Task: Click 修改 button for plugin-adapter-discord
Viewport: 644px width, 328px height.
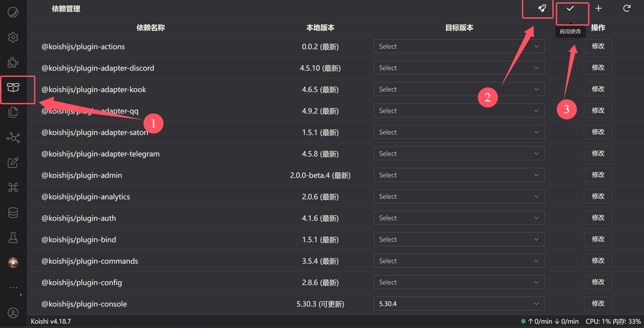Action: [x=598, y=68]
